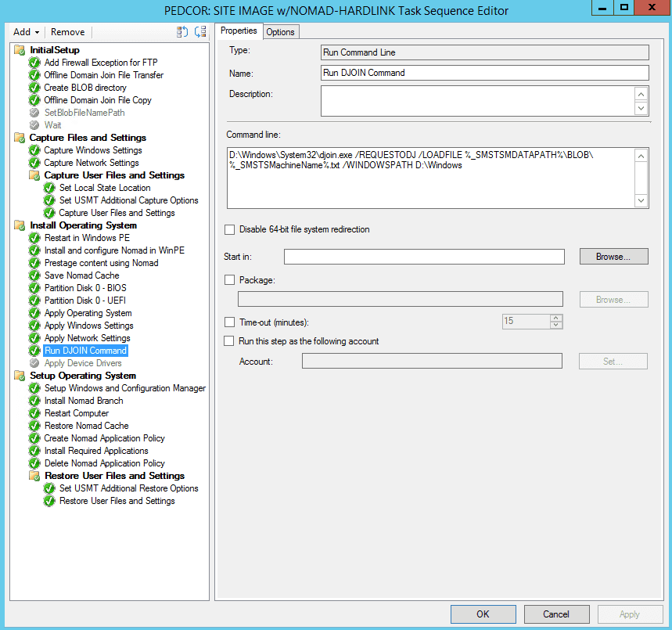
Task: Open the Add dropdown menu
Action: (26, 32)
